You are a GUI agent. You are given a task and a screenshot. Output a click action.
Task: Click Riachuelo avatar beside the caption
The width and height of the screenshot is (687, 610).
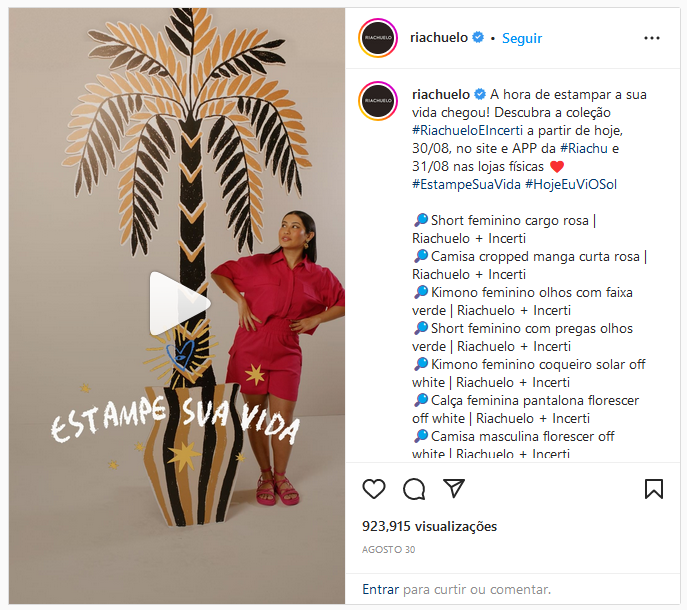[378, 100]
